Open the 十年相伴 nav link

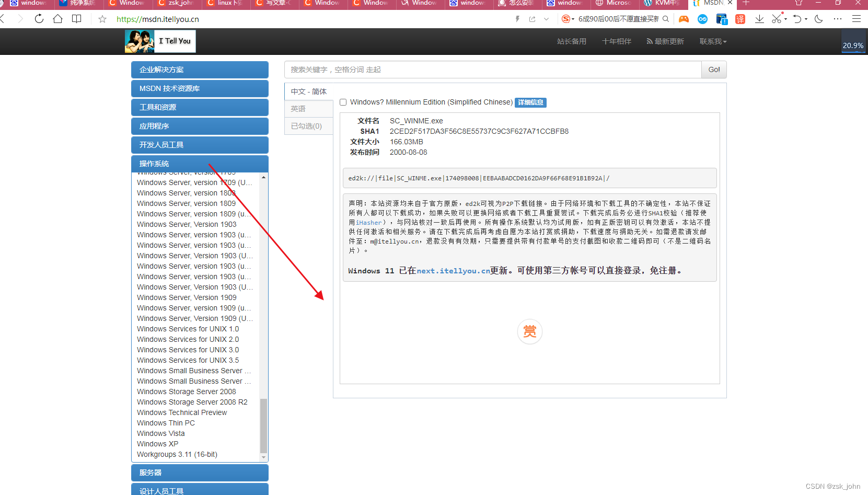click(x=617, y=41)
